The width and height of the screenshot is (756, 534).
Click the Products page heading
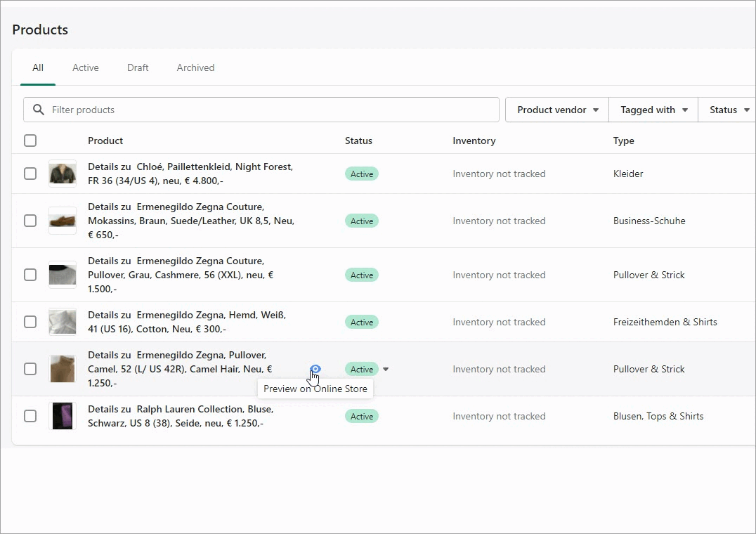[x=40, y=30]
